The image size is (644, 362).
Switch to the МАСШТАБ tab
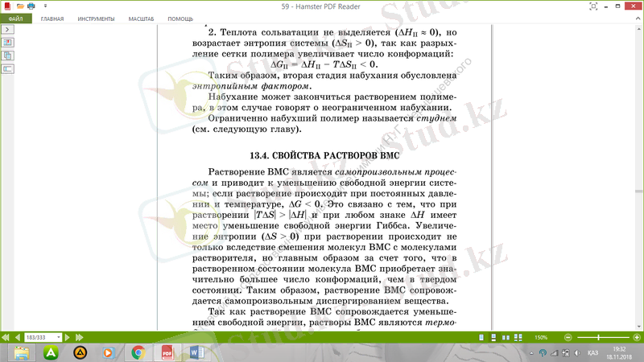[141, 19]
